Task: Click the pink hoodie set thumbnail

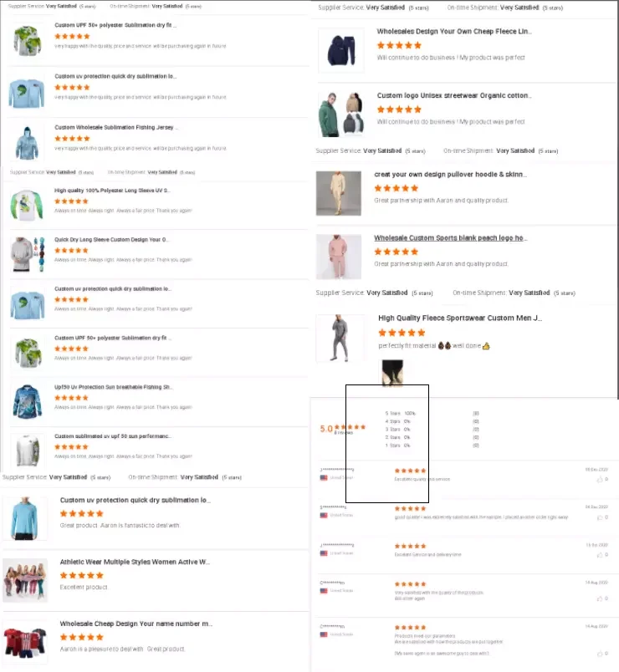Action: click(339, 257)
